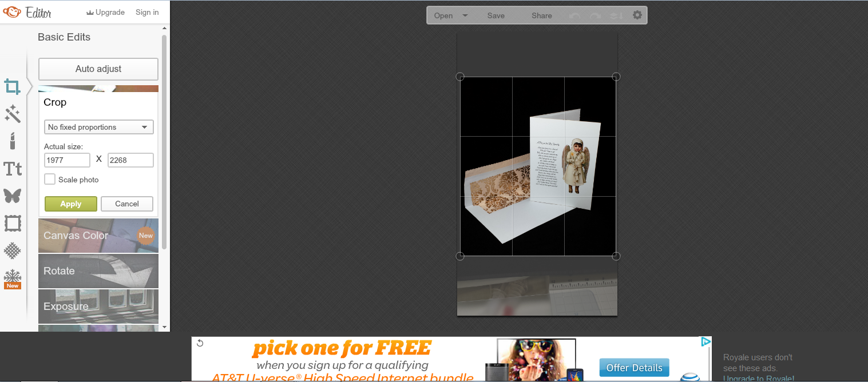Select the Overlays butterfly icon
Screen dimensions: 868x382
[x=13, y=196]
